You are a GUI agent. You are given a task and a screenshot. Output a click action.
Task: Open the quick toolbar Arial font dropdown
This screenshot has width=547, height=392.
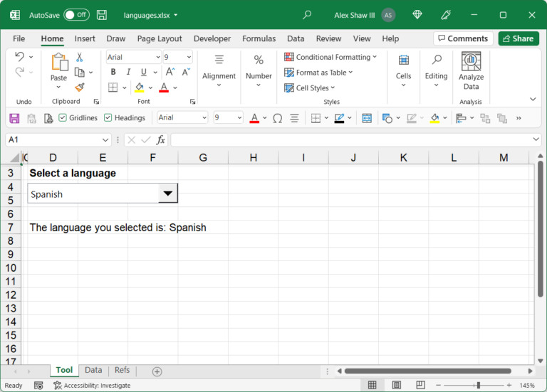(204, 118)
